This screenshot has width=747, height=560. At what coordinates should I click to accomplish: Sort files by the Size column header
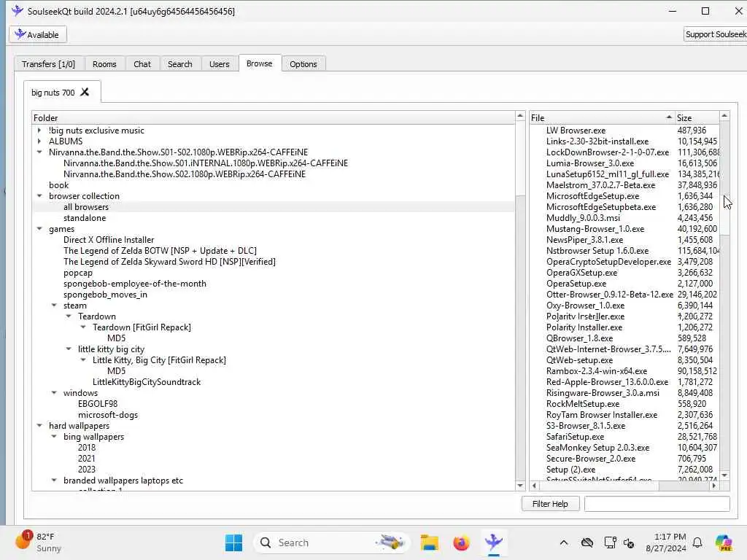[697, 117]
